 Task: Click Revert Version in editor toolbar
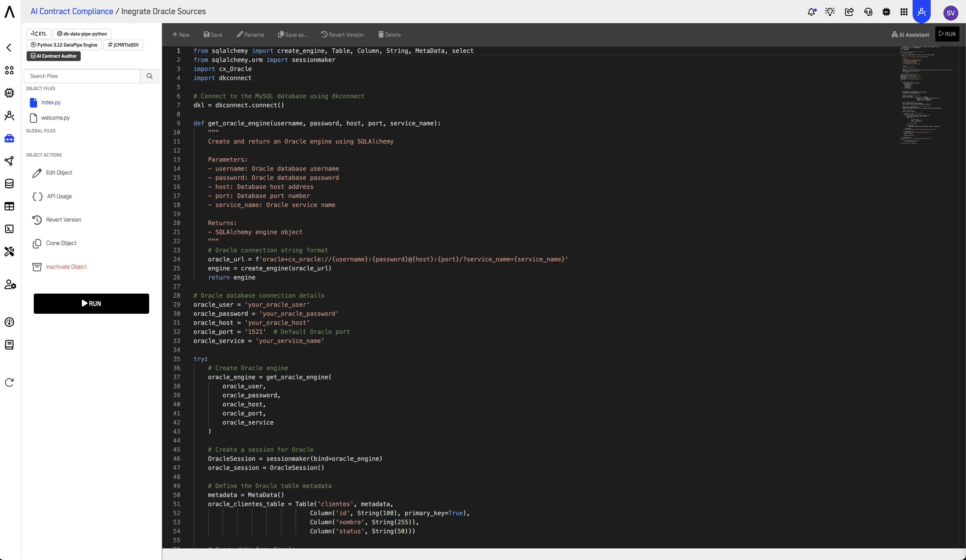point(342,34)
